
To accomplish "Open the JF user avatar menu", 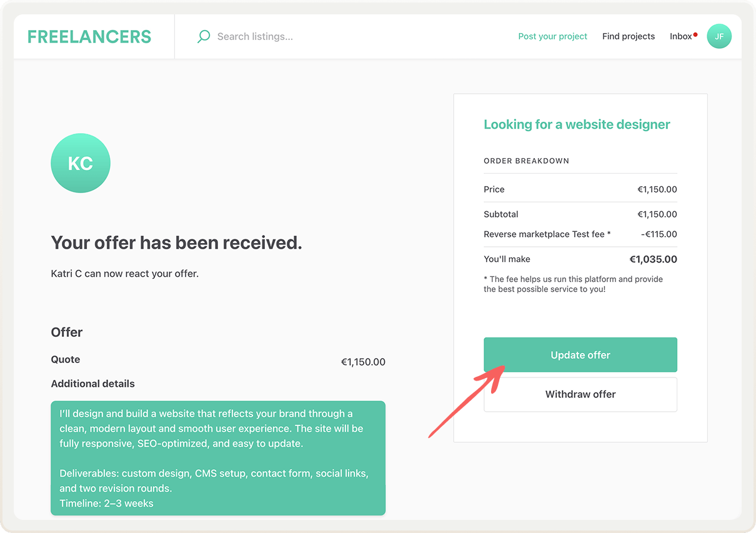I will pos(719,37).
